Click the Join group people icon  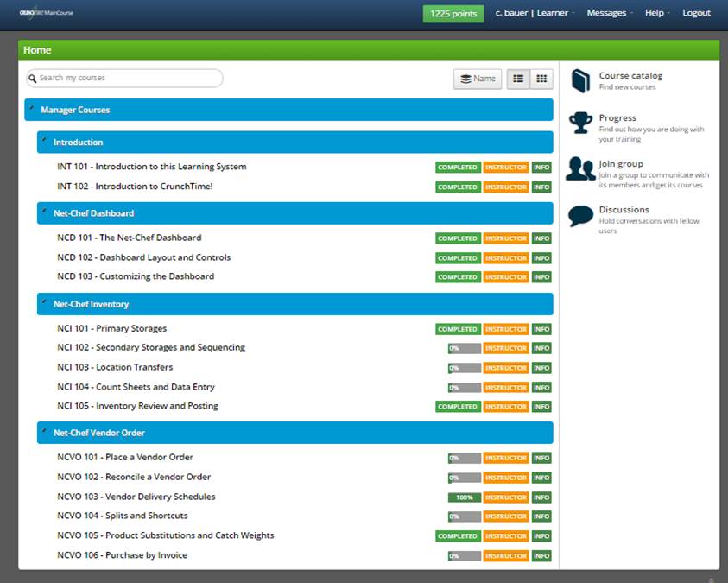[x=580, y=168]
